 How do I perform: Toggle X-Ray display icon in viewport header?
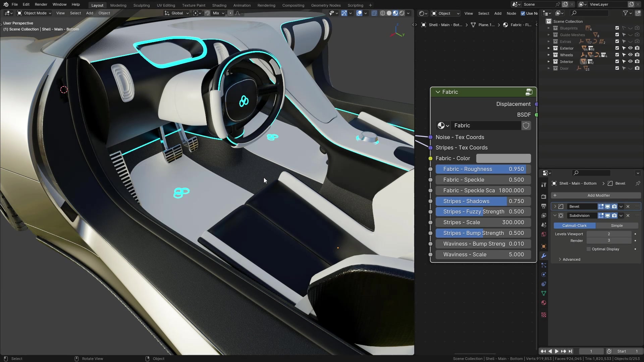[374, 13]
